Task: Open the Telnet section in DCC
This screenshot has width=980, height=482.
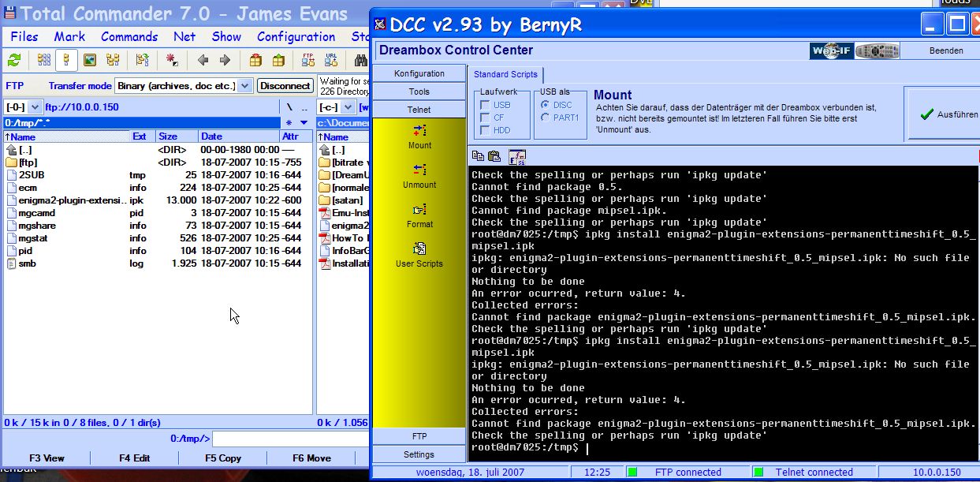Action: point(419,110)
